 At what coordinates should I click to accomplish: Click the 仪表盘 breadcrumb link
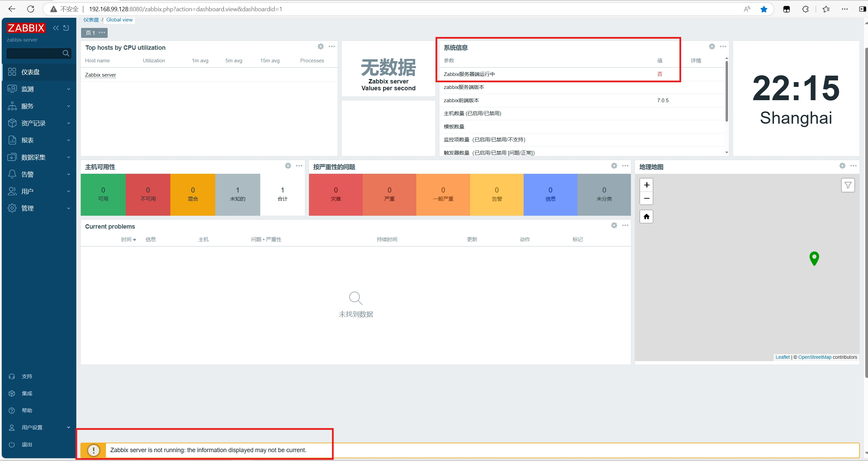(91, 20)
